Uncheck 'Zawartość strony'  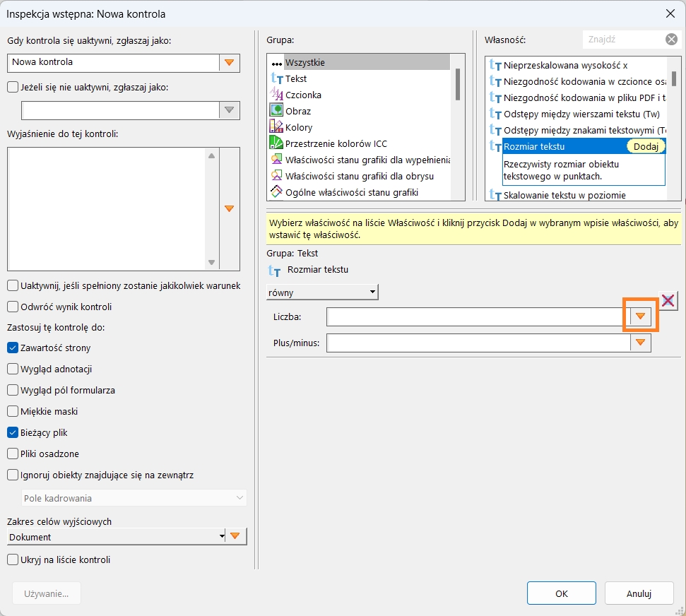(13, 348)
